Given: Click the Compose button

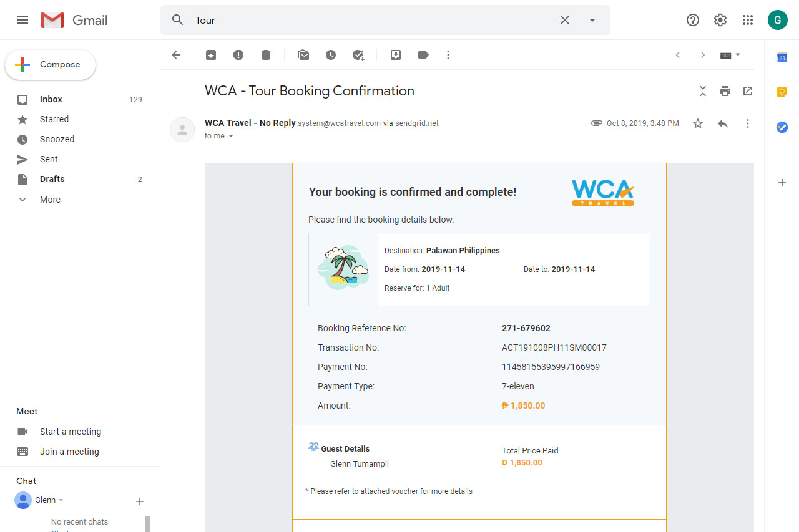Looking at the screenshot, I should [51, 65].
